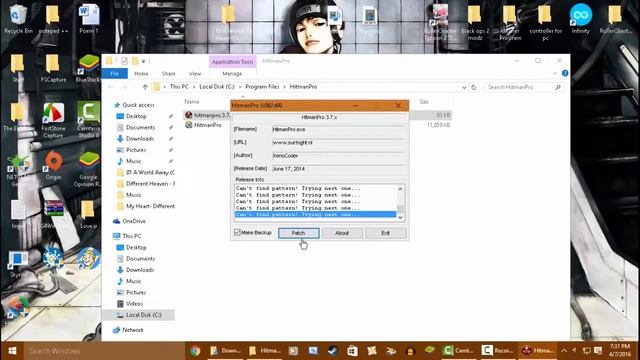Expand the address bar history dropdown
The image size is (640, 360).
click(x=464, y=87)
